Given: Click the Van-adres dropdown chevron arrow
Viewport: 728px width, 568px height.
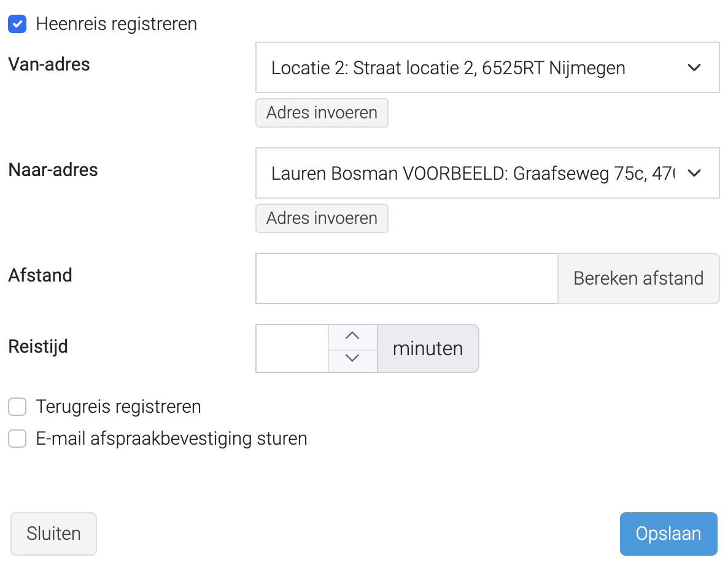Looking at the screenshot, I should [x=694, y=67].
